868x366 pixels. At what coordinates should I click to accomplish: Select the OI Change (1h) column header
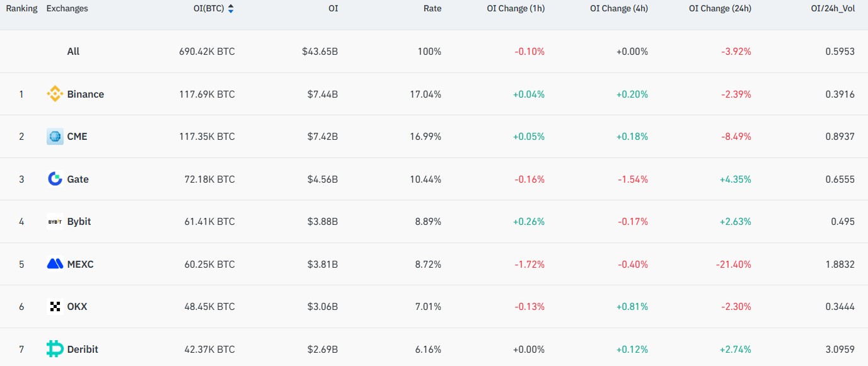pos(515,8)
